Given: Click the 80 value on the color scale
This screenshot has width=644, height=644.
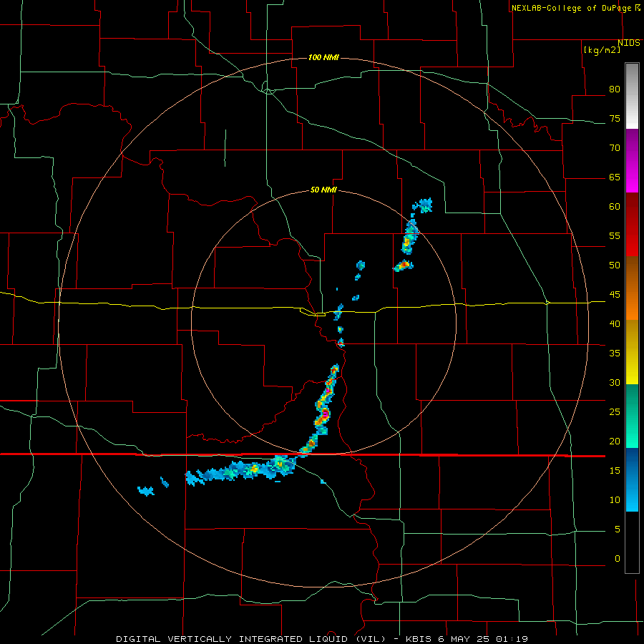Looking at the screenshot, I should [x=615, y=89].
